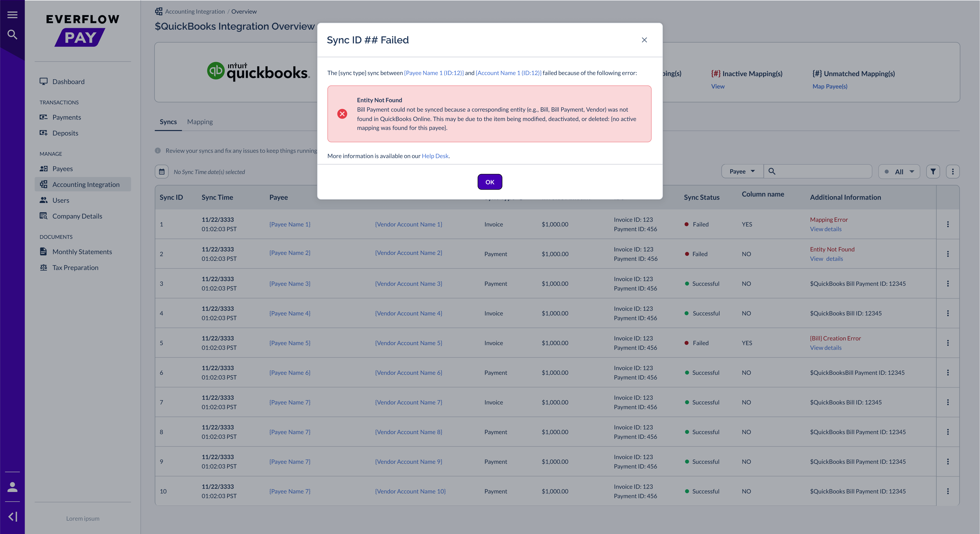Click the search magnifier icon in the purple sidebar
Screen dimensions: 980x534
coord(12,34)
